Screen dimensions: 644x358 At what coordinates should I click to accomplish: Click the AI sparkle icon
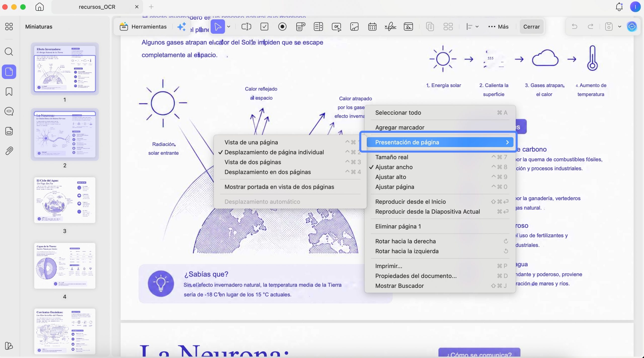pos(182,27)
